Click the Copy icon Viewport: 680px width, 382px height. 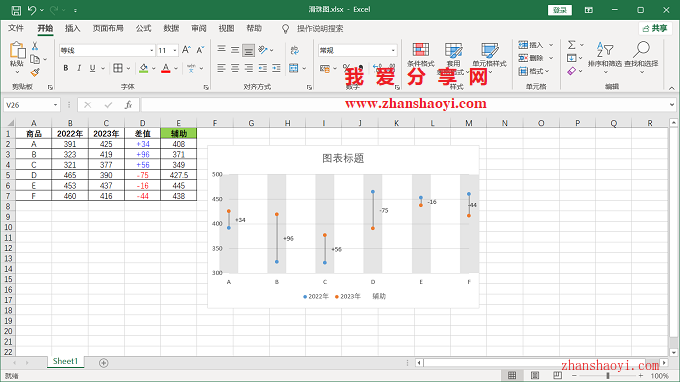35,59
